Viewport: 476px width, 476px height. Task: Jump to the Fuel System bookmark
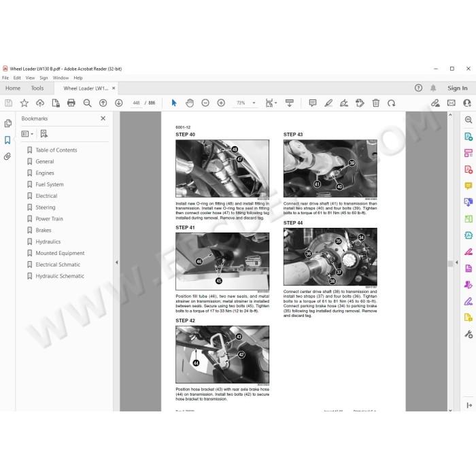(50, 184)
